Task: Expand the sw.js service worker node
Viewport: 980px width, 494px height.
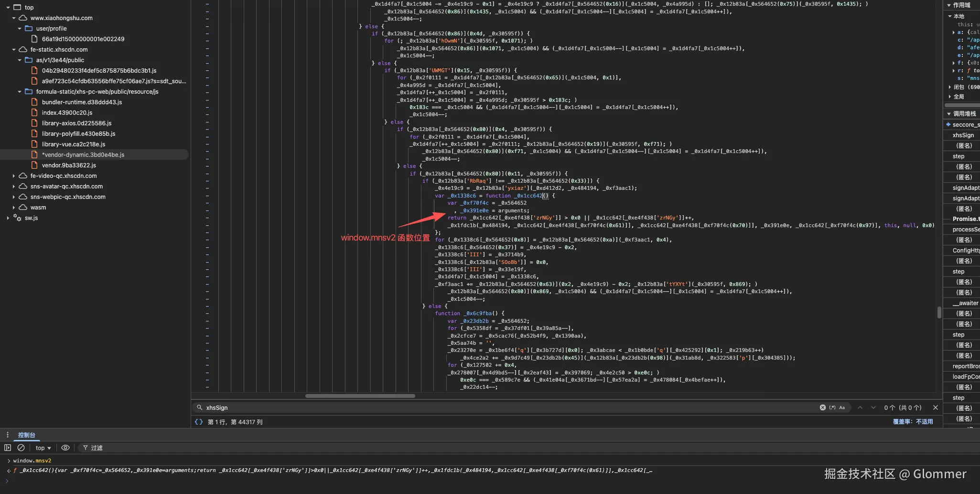Action: pos(8,218)
